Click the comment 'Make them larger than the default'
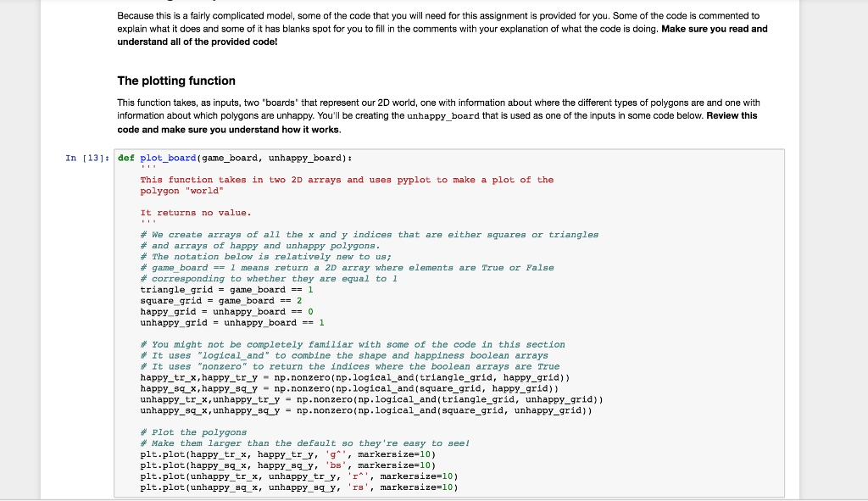 (305, 444)
